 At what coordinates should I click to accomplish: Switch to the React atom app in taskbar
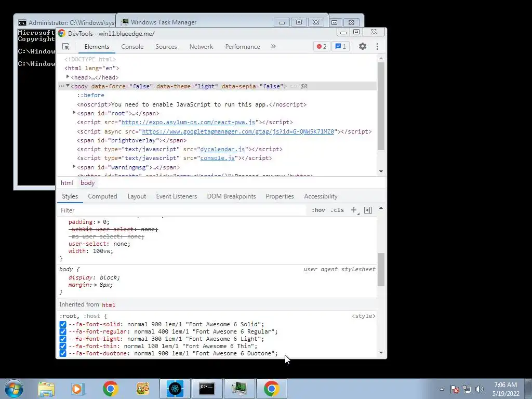(175, 389)
